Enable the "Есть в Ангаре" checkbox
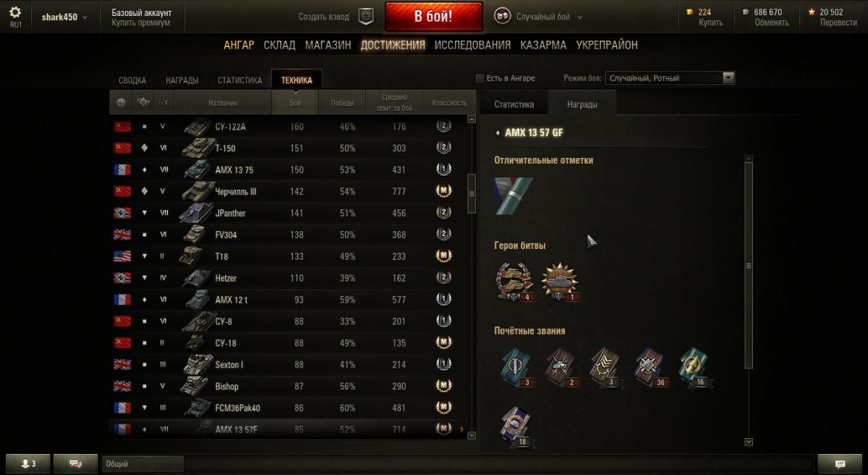Image resolution: width=868 pixels, height=475 pixels. tap(479, 78)
